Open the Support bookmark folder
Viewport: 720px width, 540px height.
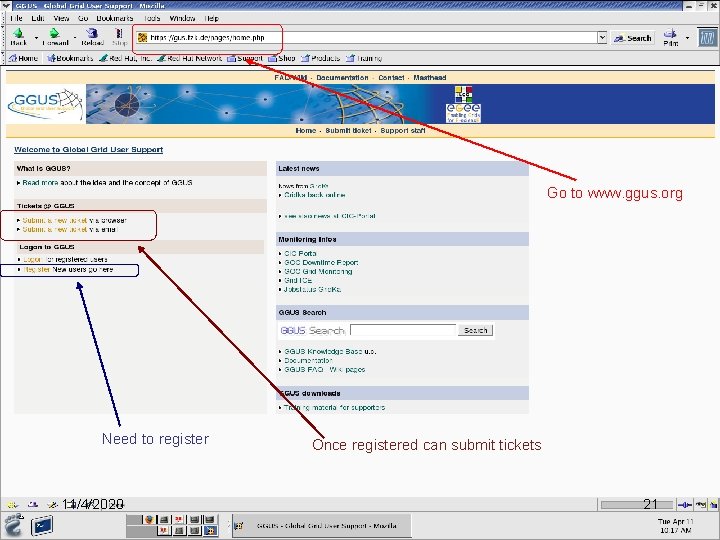(245, 58)
